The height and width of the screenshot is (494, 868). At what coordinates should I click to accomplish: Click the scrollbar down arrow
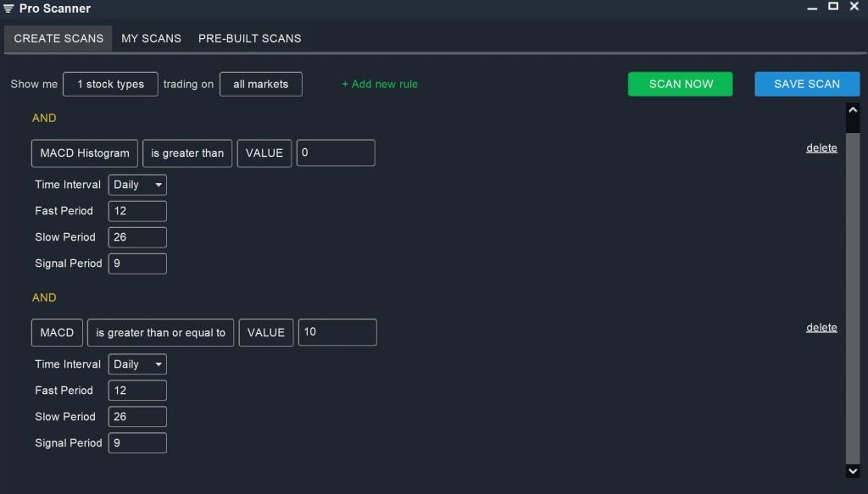click(x=853, y=470)
